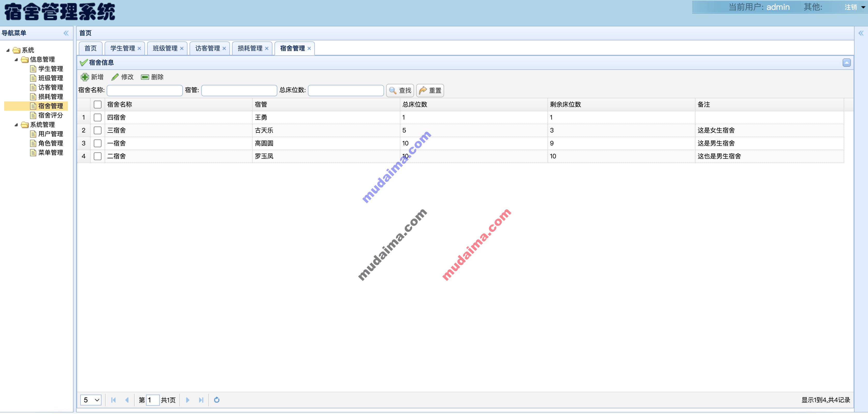Click the 信息管理 folder icon

[25, 60]
